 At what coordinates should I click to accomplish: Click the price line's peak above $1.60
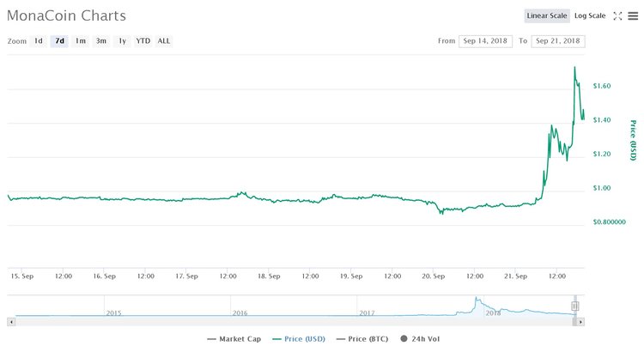click(574, 68)
